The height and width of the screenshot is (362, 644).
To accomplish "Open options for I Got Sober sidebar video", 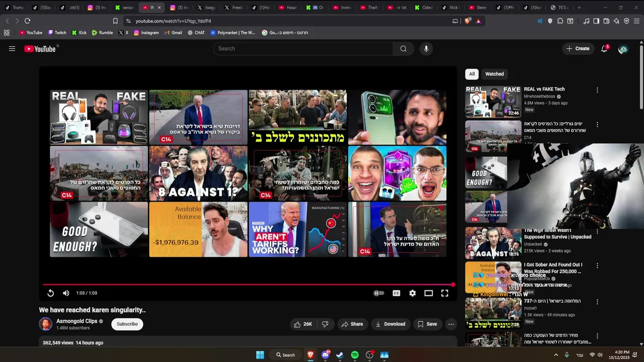I will [597, 265].
